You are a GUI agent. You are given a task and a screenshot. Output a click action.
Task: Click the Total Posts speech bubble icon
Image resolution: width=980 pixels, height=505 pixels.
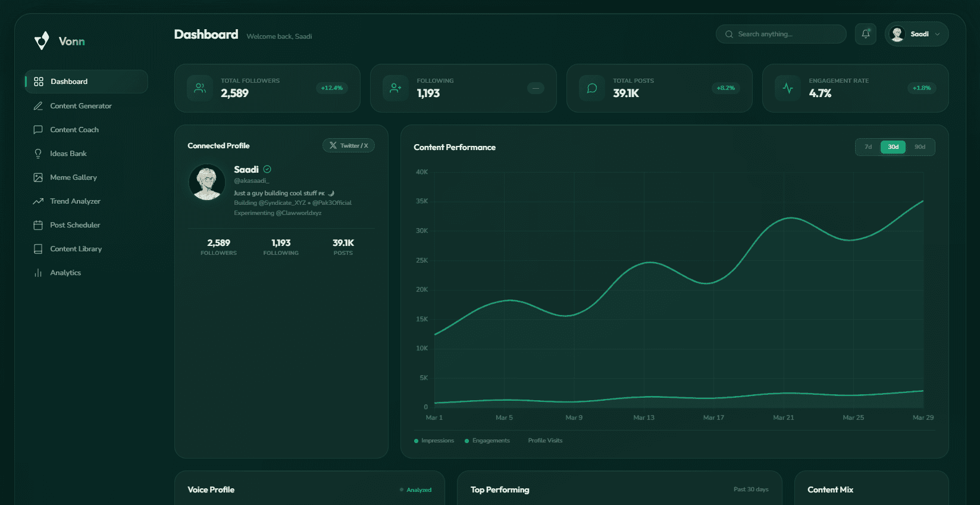pos(592,88)
